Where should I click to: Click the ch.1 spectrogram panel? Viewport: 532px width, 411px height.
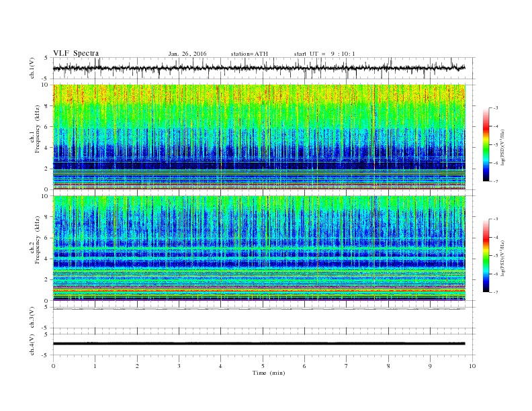pos(259,137)
